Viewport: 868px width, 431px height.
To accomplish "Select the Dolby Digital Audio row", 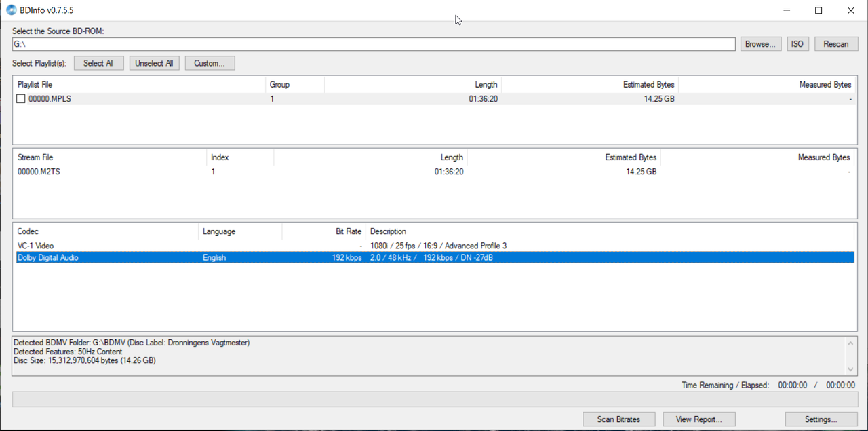I will click(434, 258).
